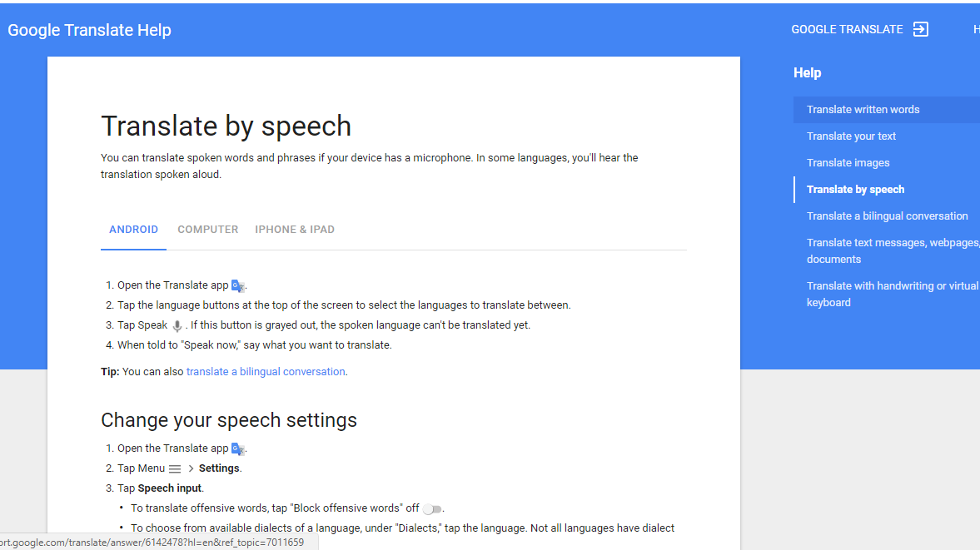Click the external-link icon beside GOOGLE TRANSLATE

click(921, 28)
